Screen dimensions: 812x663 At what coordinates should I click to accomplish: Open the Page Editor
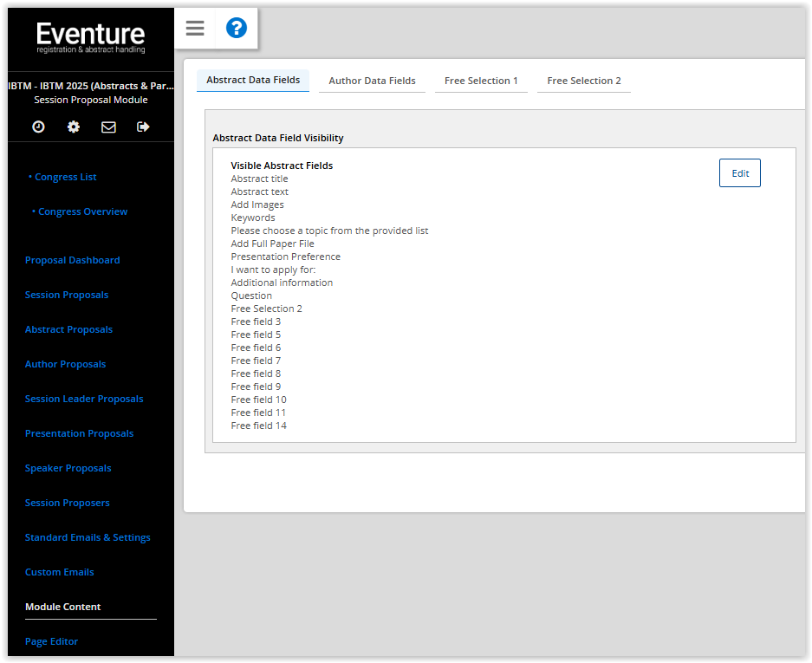tap(51, 641)
